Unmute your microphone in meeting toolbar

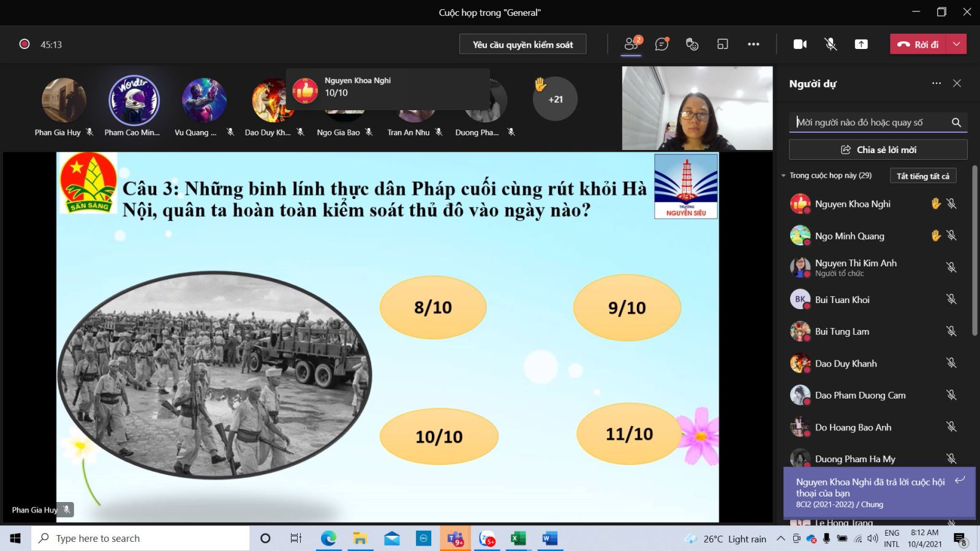(x=831, y=44)
